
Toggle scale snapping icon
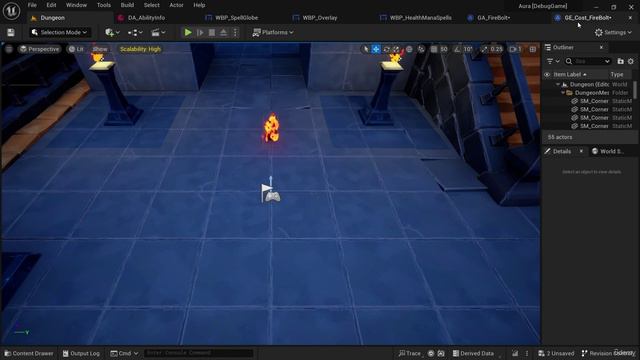(484, 49)
